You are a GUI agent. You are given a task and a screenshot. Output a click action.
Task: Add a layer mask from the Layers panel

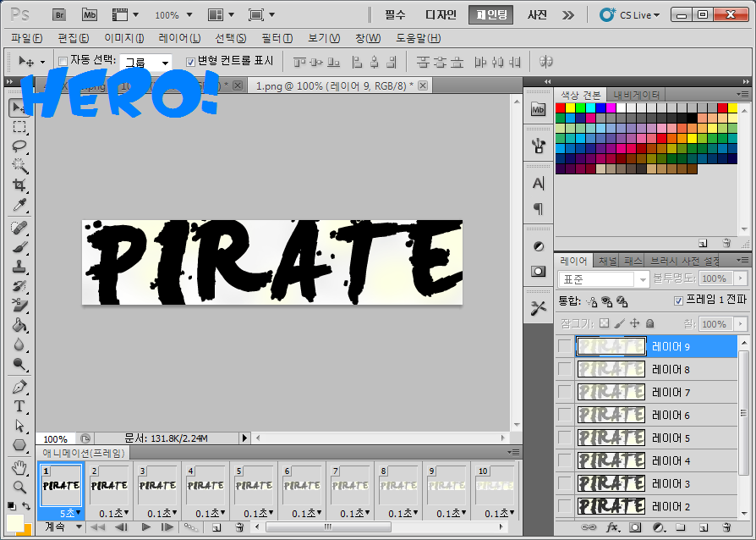click(x=635, y=527)
